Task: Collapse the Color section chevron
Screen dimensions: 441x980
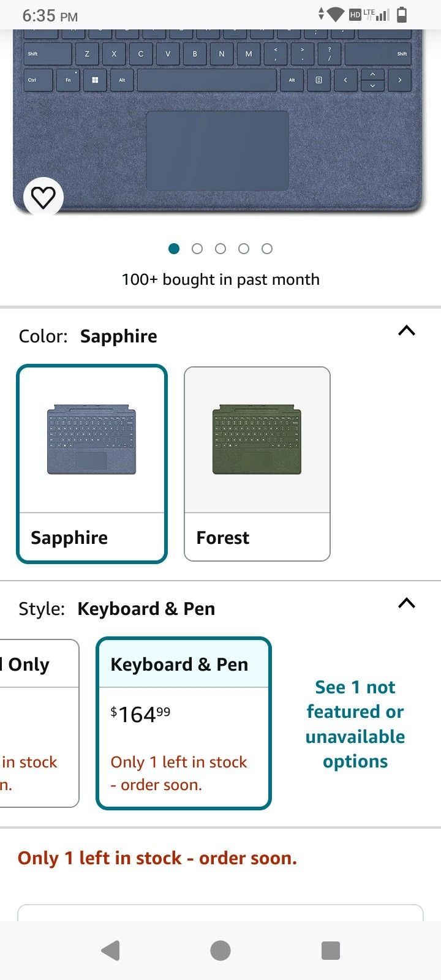Action: (406, 331)
